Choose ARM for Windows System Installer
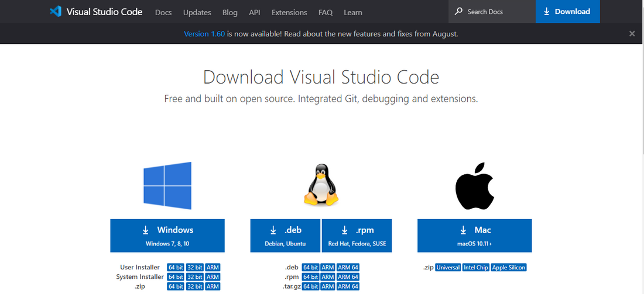644x294 pixels. pos(213,277)
